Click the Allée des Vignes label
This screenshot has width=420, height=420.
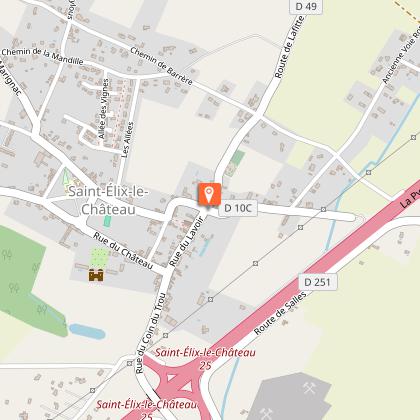tap(103, 109)
